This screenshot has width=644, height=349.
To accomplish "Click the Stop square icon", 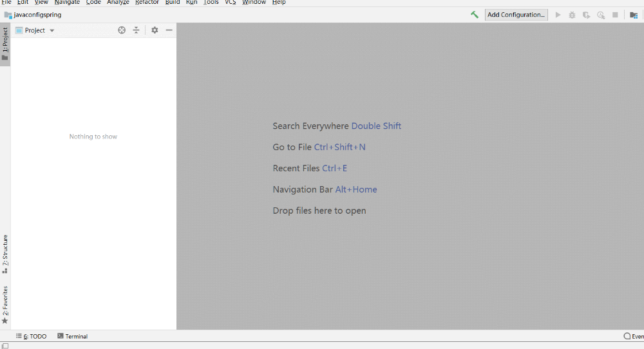I will (x=615, y=15).
